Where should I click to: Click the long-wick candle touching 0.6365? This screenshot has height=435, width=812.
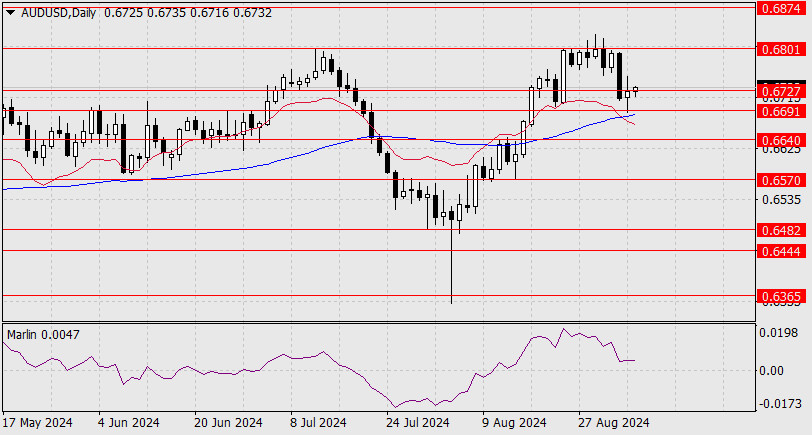tap(452, 256)
